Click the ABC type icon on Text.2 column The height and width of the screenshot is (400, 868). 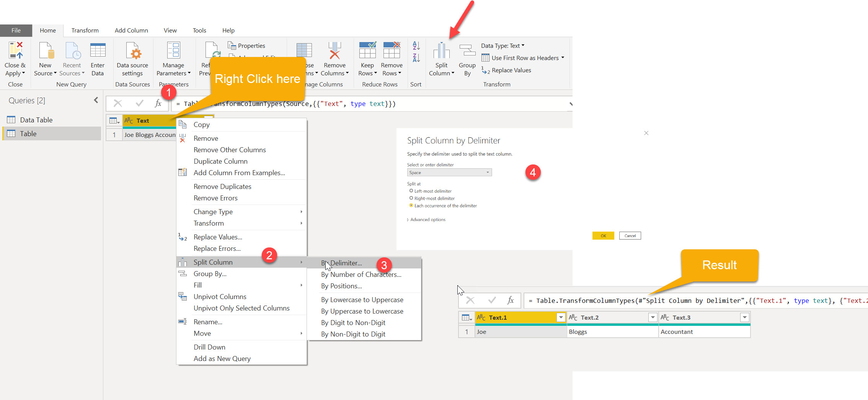click(573, 317)
